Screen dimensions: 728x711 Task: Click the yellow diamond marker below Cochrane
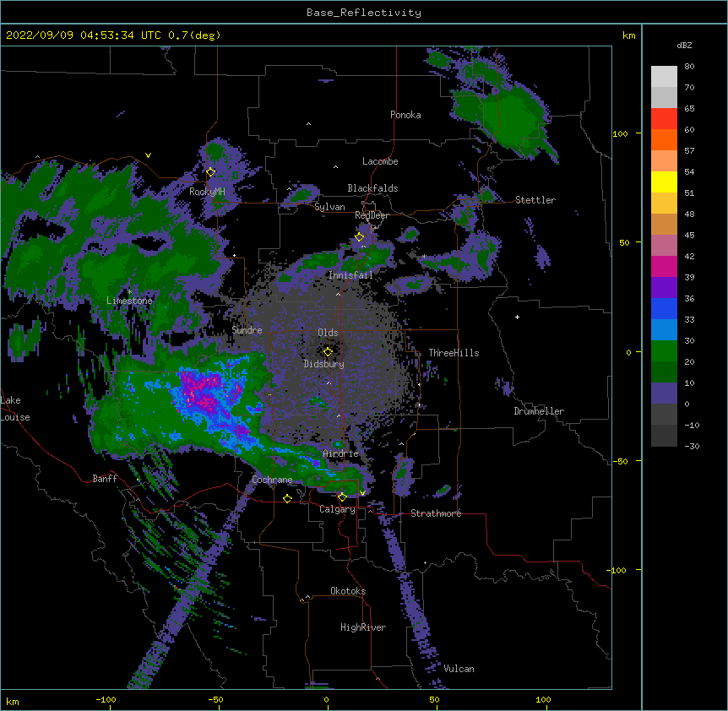click(x=287, y=498)
